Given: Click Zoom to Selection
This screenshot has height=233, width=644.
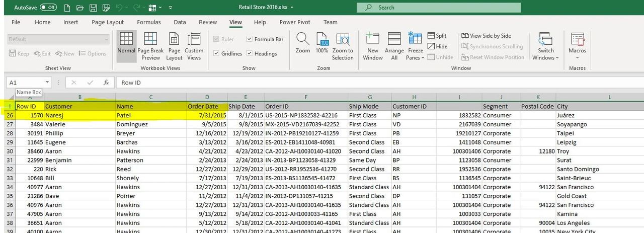Looking at the screenshot, I should [x=343, y=46].
